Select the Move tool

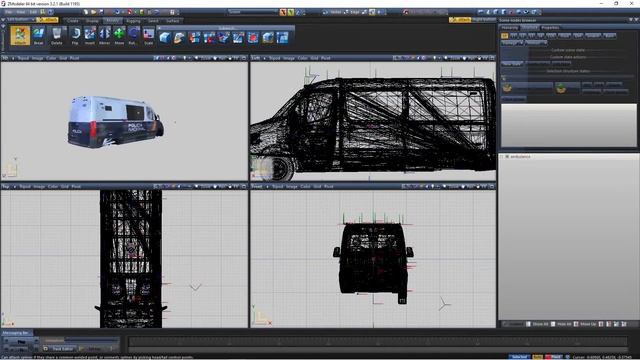119,35
